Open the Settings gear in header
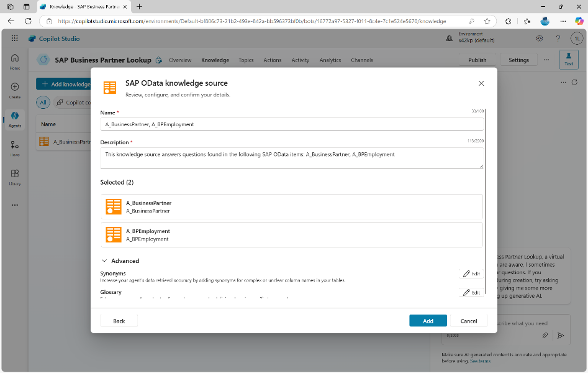588x373 pixels. tap(540, 39)
